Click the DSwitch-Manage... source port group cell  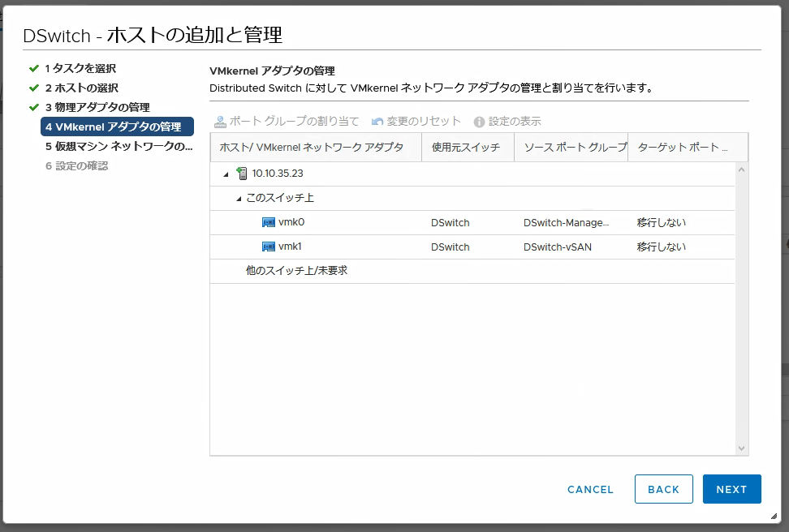pos(566,223)
